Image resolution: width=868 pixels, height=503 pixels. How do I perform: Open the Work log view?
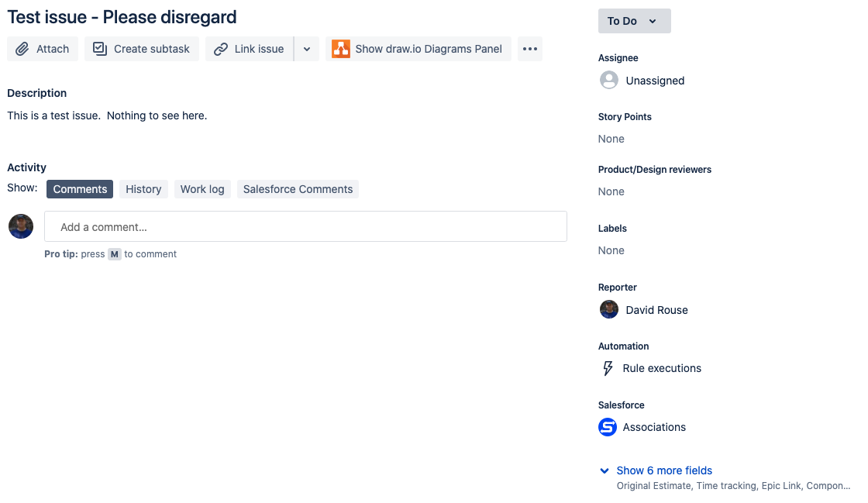pos(202,188)
